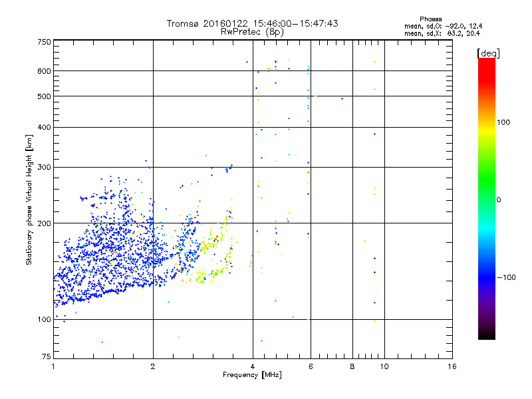
Task: Click the x-axis tick label '8'
Action: point(352,366)
